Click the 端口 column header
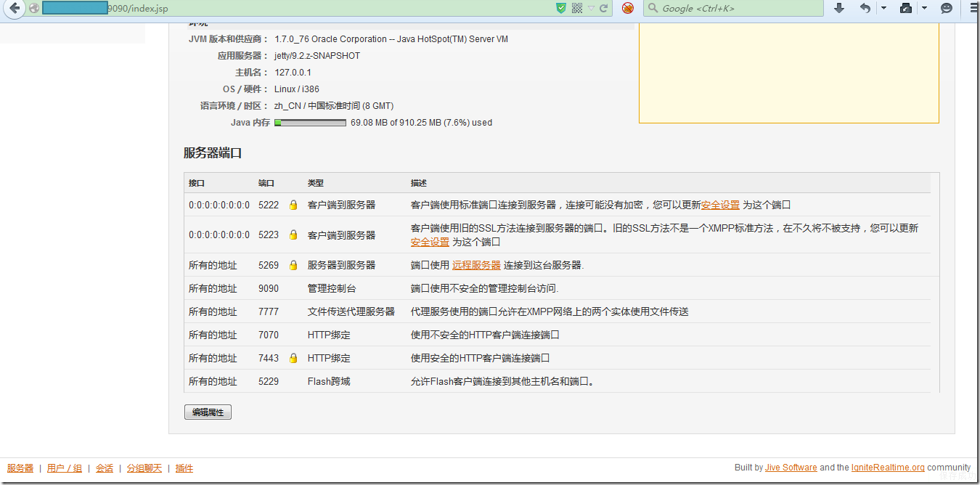Screen dimensions: 980x485 pyautogui.click(x=266, y=183)
